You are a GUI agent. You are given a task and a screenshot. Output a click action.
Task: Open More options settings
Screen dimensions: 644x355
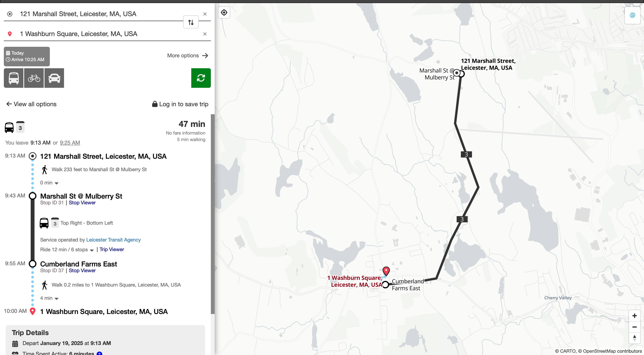point(187,56)
